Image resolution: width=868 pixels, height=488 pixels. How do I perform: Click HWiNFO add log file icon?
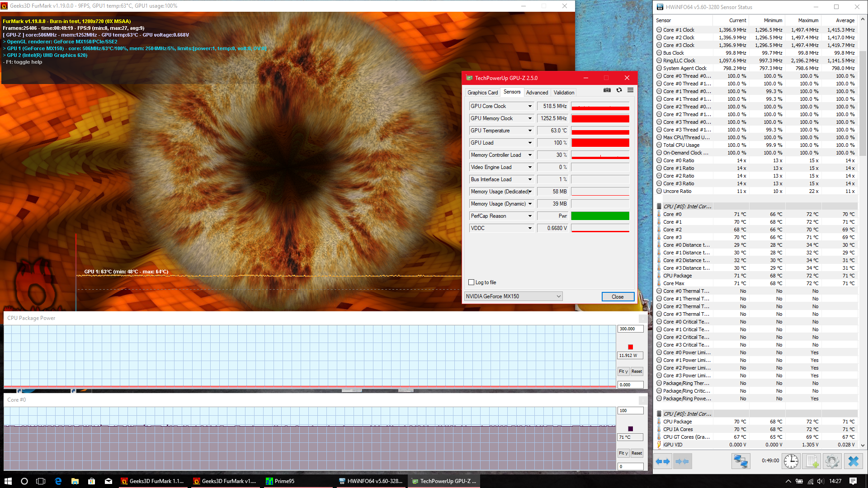tap(812, 461)
